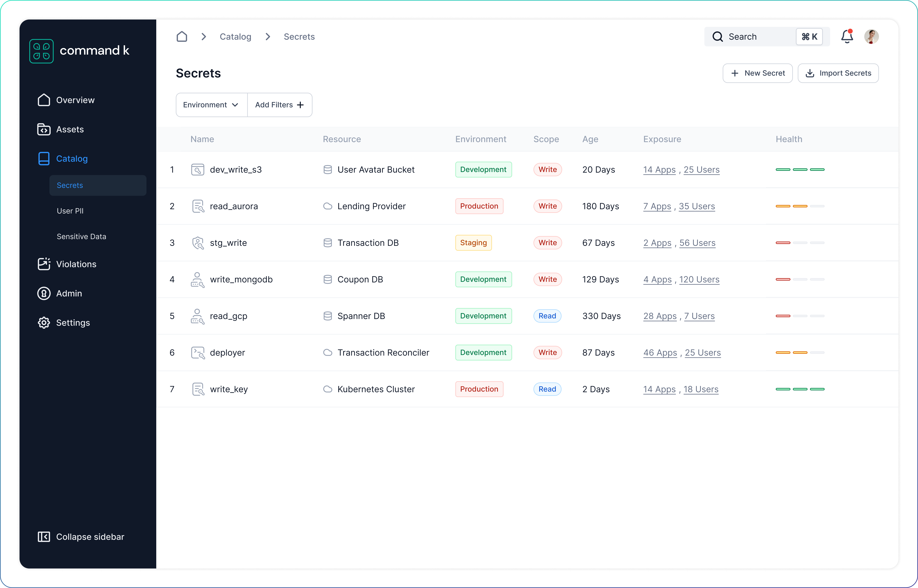Screen dimensions: 918x588
Task: Click the Collapse sidebar panel icon
Action: click(x=44, y=536)
